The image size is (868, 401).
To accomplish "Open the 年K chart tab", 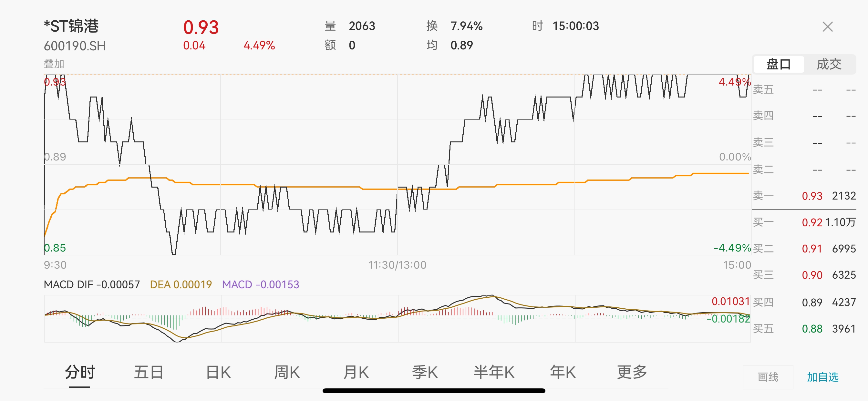I will point(563,372).
